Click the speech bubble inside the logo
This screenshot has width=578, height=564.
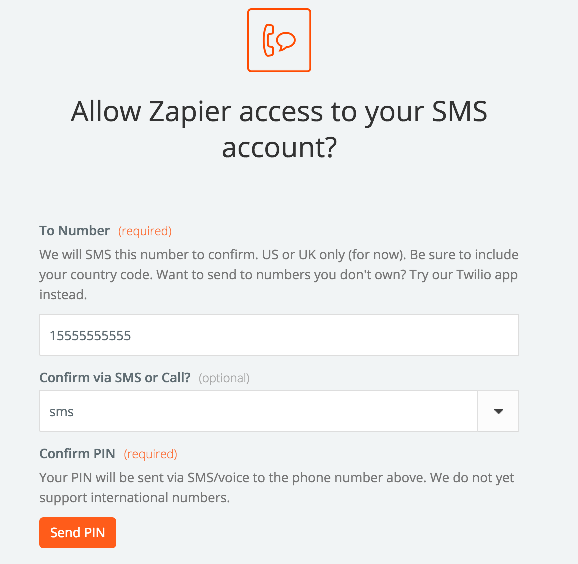pos(286,41)
